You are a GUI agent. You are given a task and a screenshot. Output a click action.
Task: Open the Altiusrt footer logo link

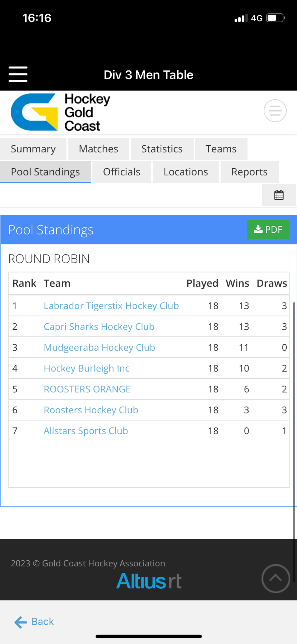(x=149, y=581)
